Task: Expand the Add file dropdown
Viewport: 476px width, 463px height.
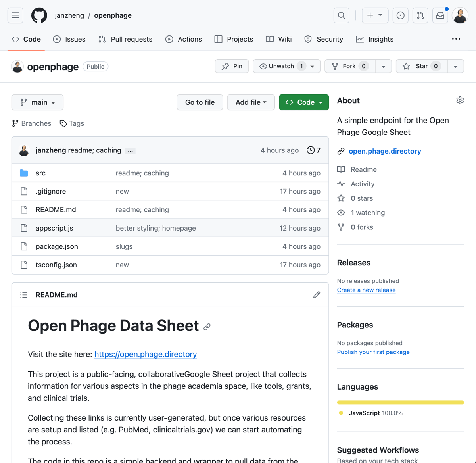Action: click(251, 102)
